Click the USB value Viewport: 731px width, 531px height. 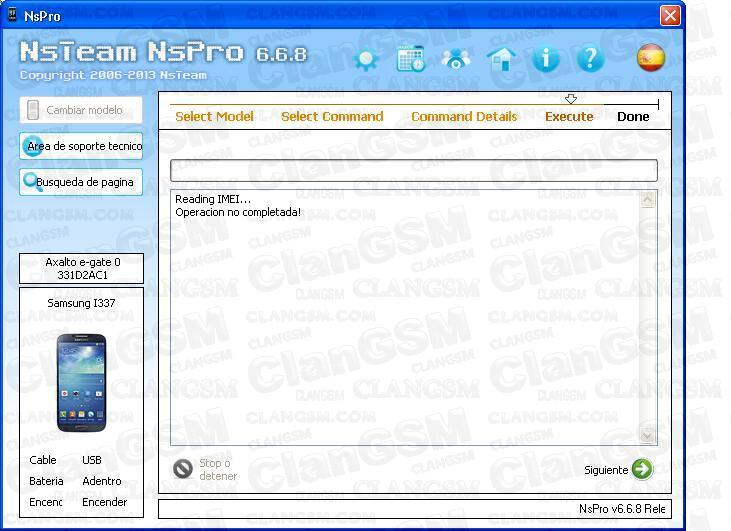click(92, 460)
